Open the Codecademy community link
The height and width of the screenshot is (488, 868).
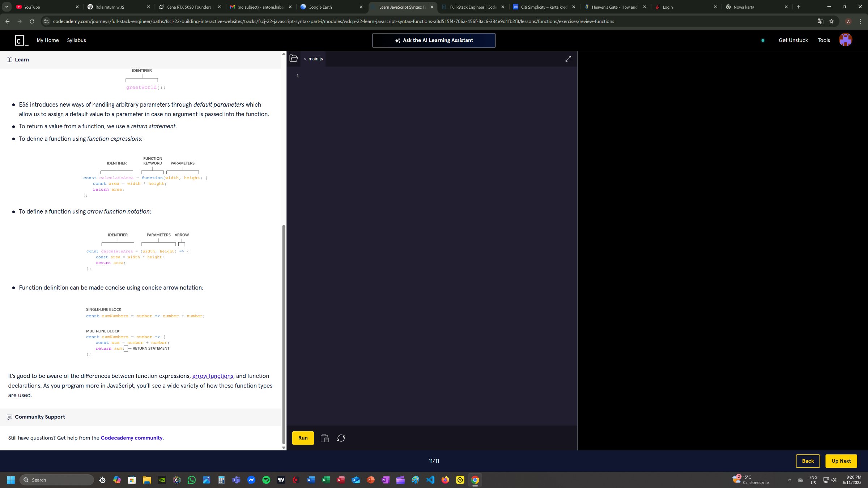(132, 438)
